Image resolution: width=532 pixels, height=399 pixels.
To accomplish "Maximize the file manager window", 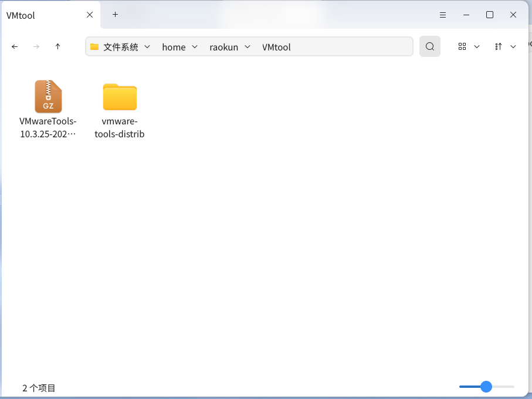I will pos(490,15).
